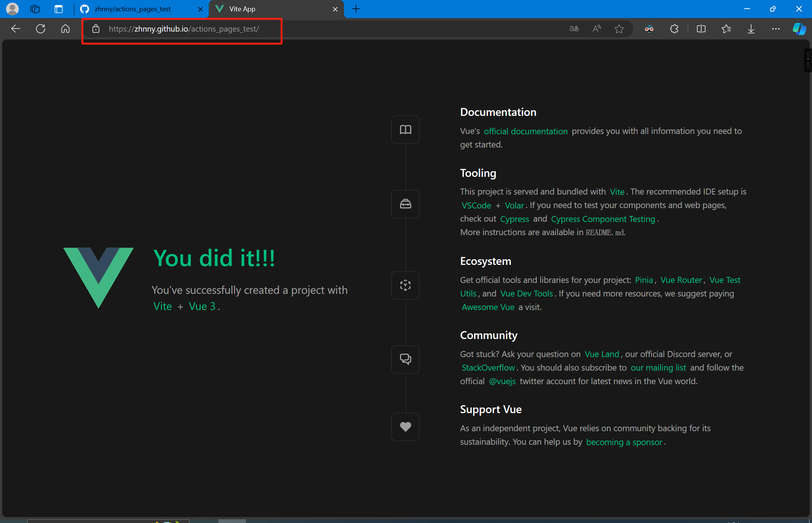Click the browser refresh button
Viewport: 812px width, 523px height.
(x=41, y=29)
